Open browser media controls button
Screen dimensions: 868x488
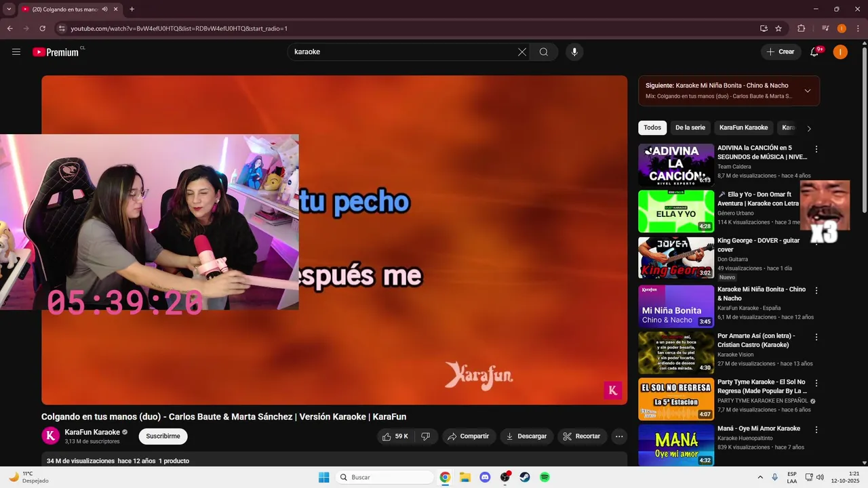pos(825,28)
